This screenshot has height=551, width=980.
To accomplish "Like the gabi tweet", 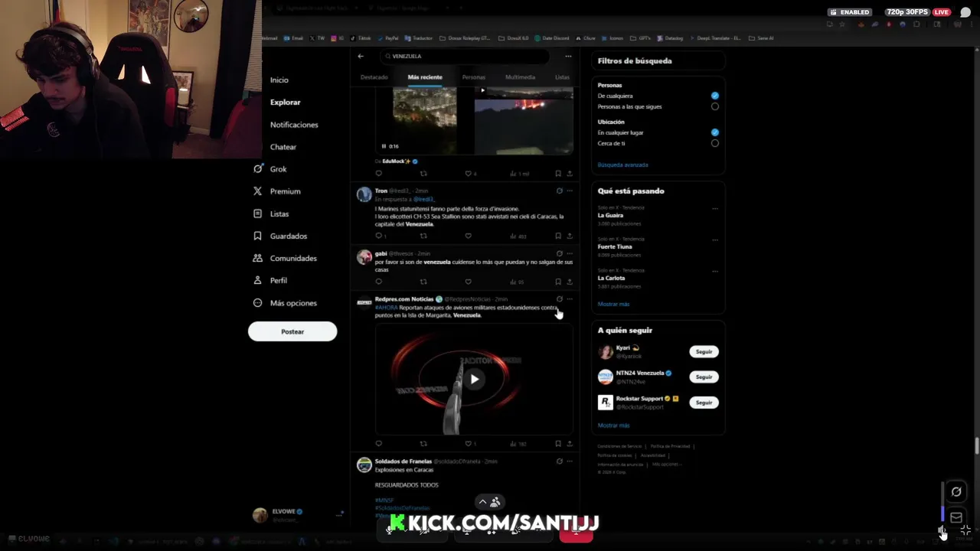I will point(468,282).
